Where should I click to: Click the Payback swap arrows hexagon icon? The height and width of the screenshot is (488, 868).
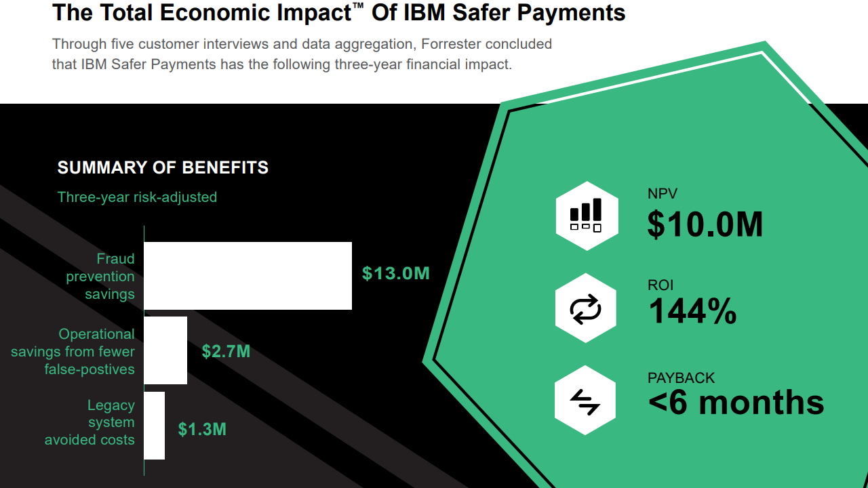[585, 401]
